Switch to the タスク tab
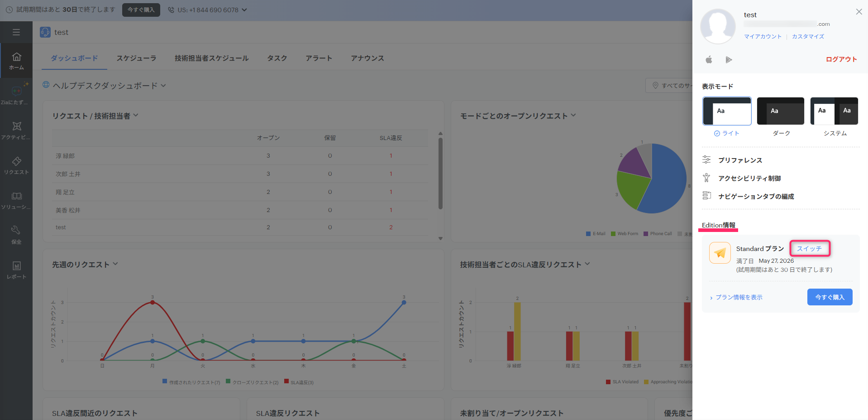Image resolution: width=868 pixels, height=420 pixels. pyautogui.click(x=277, y=58)
